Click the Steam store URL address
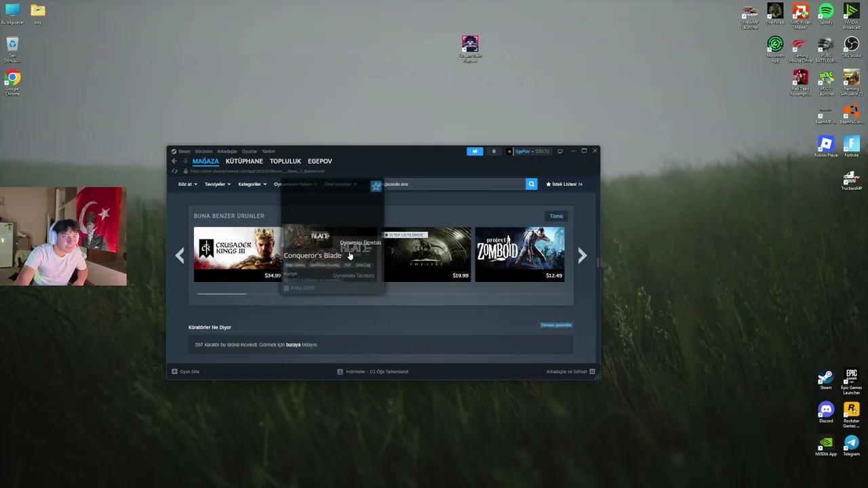This screenshot has height=488, width=868. (258, 171)
